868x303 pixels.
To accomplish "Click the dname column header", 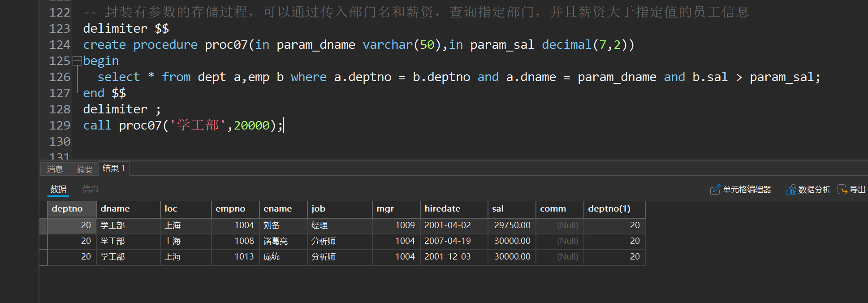I will pos(128,209).
